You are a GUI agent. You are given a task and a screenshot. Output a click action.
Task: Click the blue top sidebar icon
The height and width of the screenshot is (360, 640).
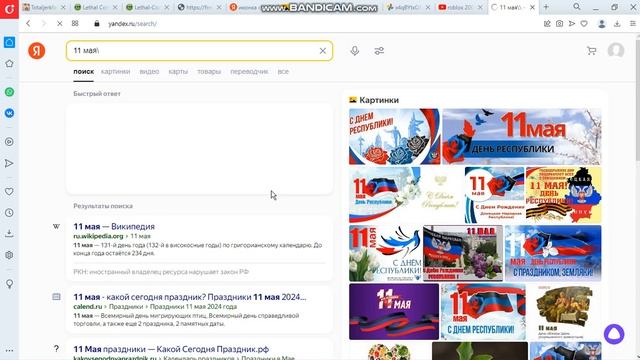9,42
